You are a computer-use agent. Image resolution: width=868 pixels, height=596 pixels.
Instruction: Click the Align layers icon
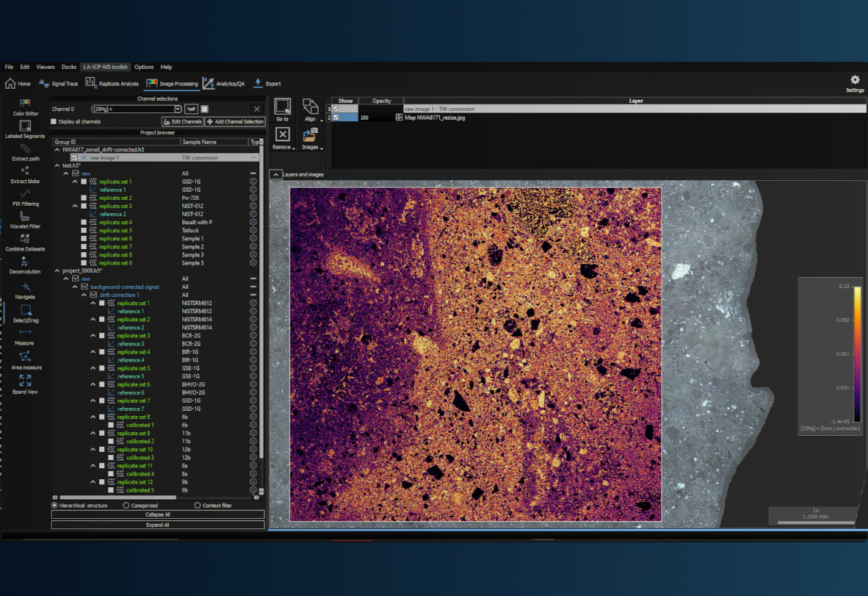click(x=310, y=107)
